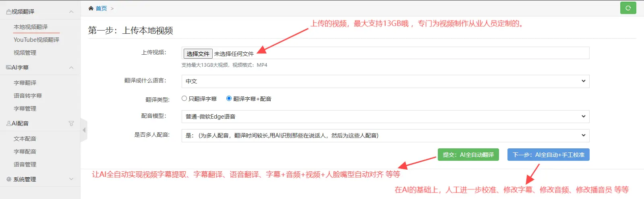Toggle the AI配音 sidebar section
644x199 pixels.
(x=71, y=123)
